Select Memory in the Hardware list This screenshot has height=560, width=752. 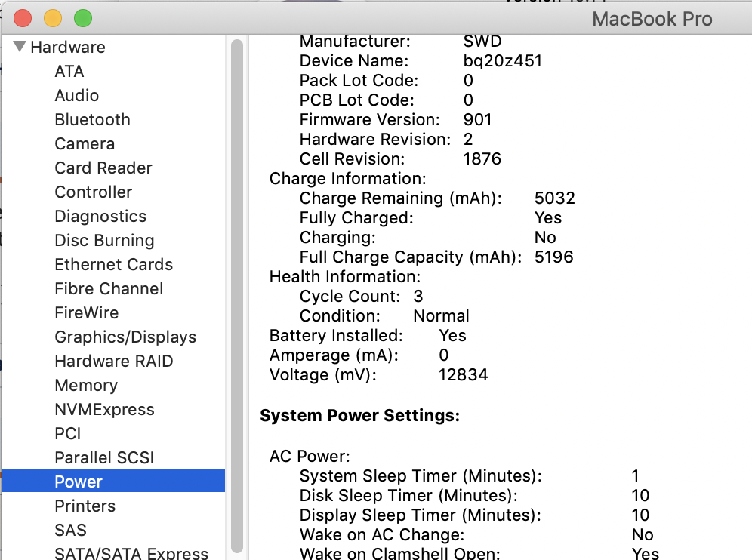tap(86, 386)
